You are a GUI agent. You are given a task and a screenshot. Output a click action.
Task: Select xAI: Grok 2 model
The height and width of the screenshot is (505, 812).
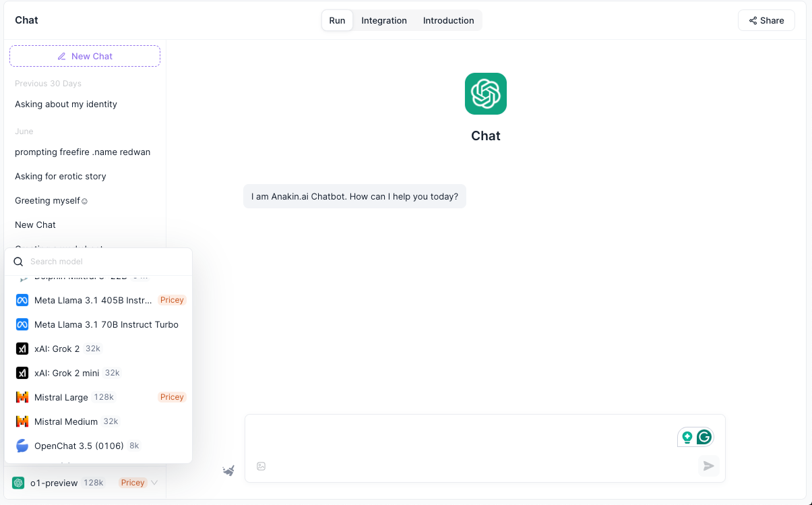(x=98, y=349)
